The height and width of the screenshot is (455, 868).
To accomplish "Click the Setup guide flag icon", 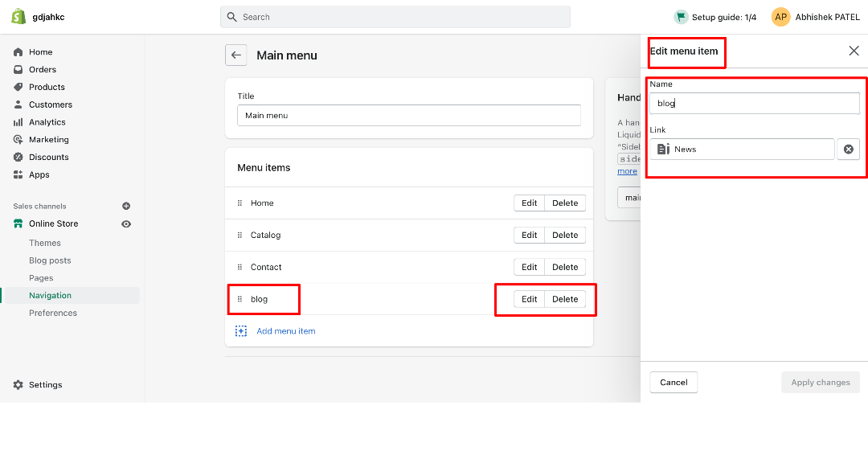I will coord(681,17).
